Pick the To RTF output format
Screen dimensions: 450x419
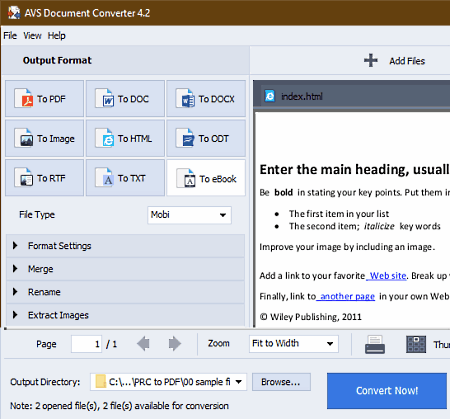coord(44,178)
